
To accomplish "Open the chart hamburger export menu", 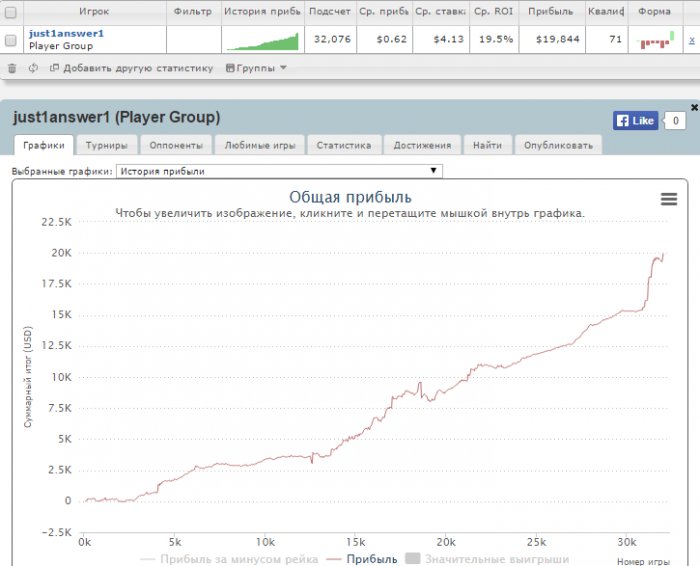I will pos(669,199).
